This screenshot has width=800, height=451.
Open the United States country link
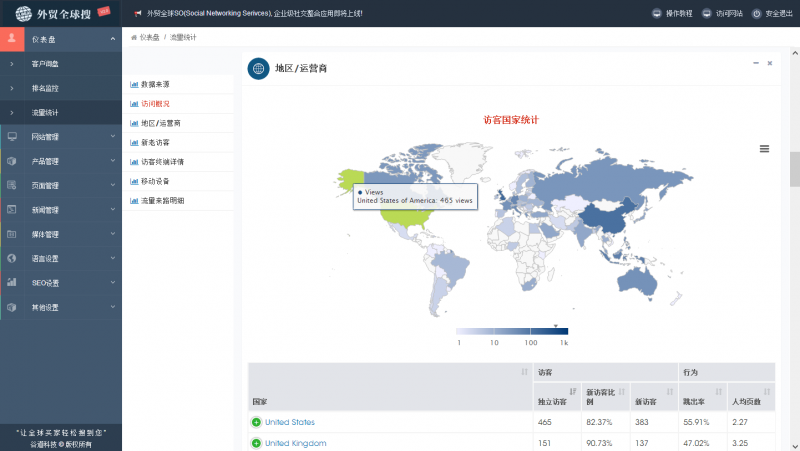point(290,423)
